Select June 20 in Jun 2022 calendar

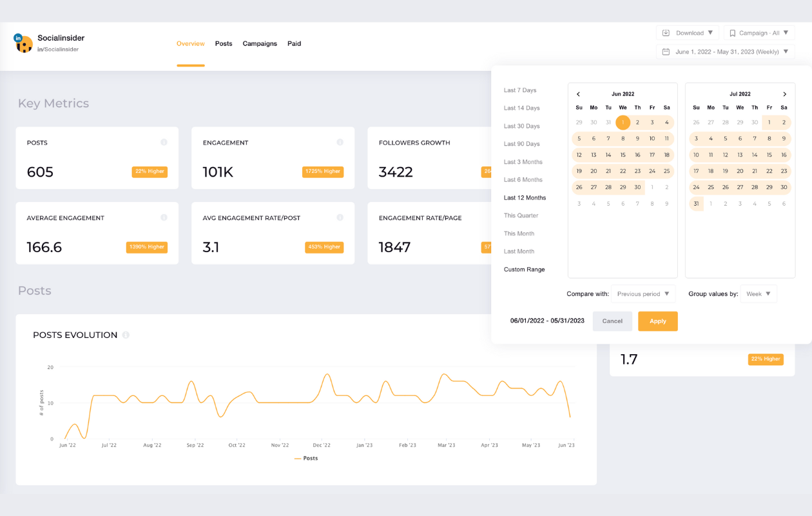click(594, 172)
